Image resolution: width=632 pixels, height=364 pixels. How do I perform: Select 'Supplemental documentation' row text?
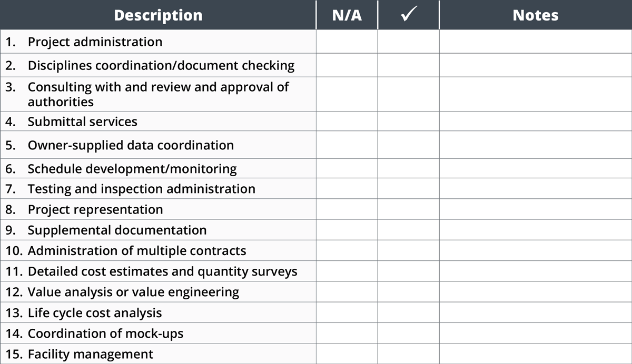click(x=117, y=230)
